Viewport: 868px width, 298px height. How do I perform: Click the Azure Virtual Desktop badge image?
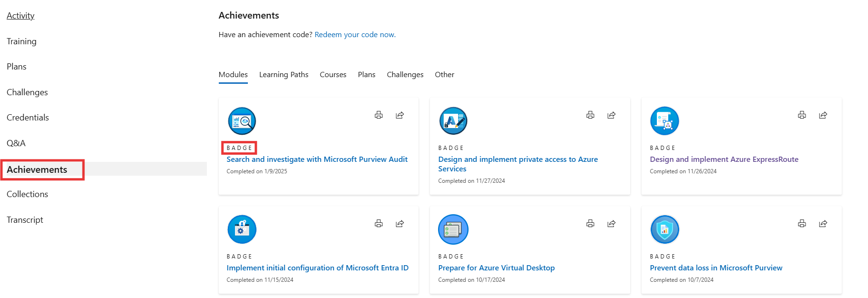(x=453, y=229)
